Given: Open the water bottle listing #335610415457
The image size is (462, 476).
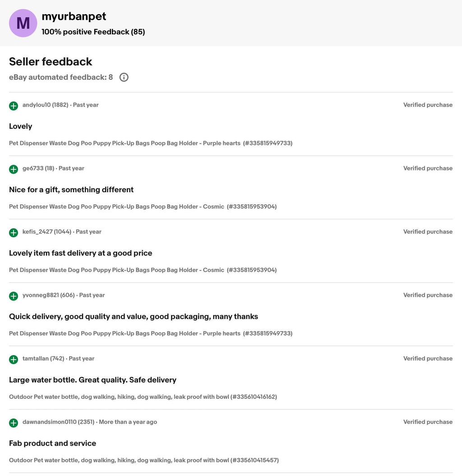Looking at the screenshot, I should (x=144, y=460).
